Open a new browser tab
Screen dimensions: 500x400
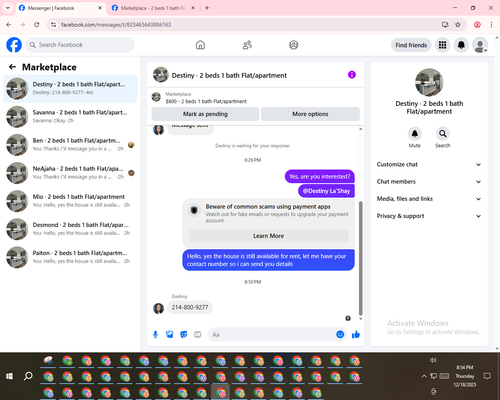tap(207, 8)
